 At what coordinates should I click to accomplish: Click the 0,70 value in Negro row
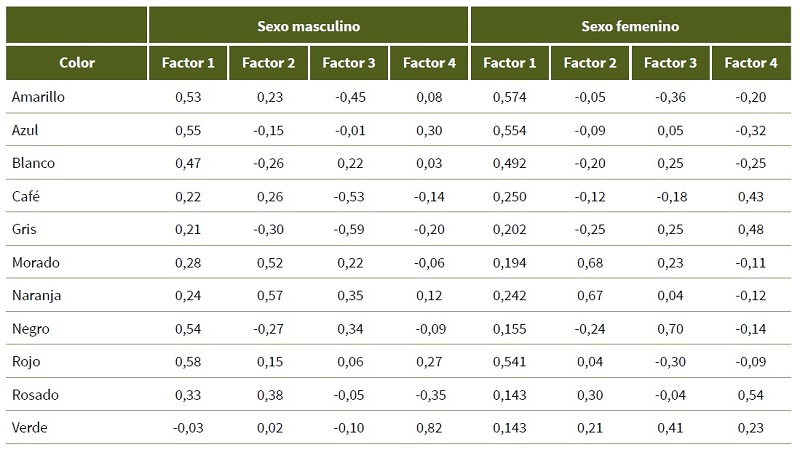(670, 328)
